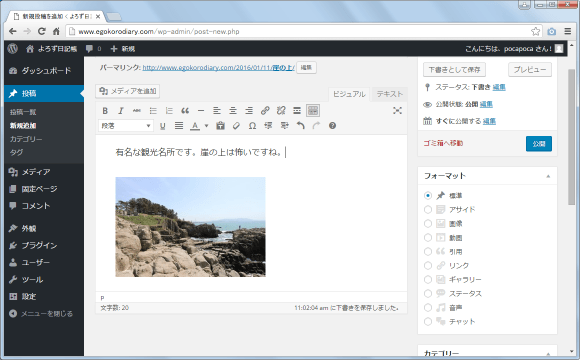Enter distraction-free writing mode
The height and width of the screenshot is (360, 580).
point(397,111)
